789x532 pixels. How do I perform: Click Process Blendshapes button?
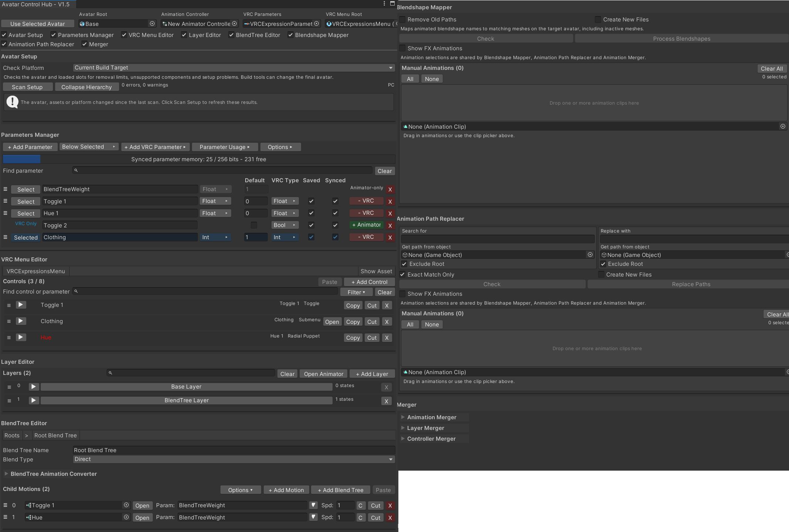pyautogui.click(x=682, y=39)
